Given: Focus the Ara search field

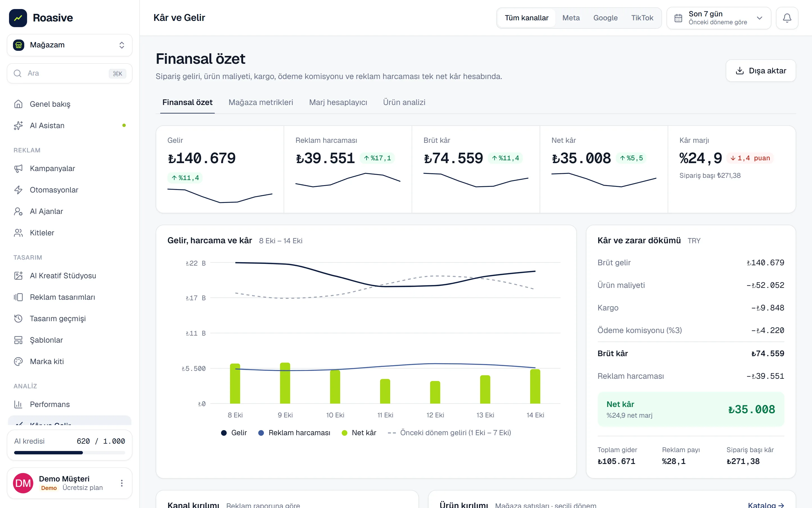Looking at the screenshot, I should tap(69, 73).
